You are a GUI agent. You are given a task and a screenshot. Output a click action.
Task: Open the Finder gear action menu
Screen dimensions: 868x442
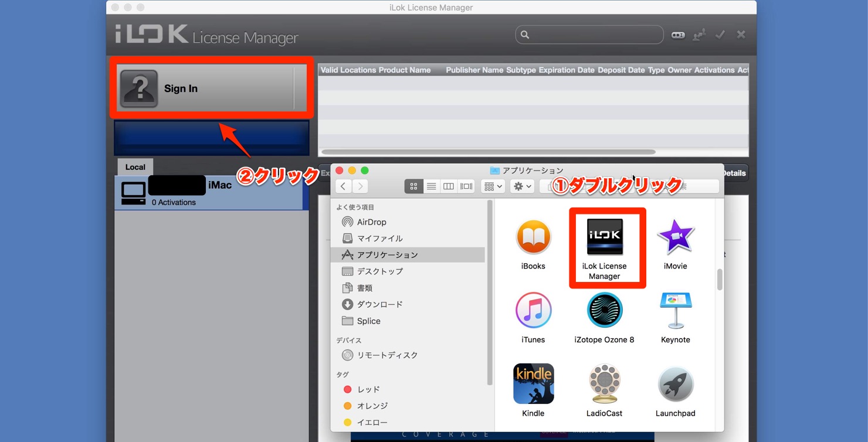click(x=521, y=186)
